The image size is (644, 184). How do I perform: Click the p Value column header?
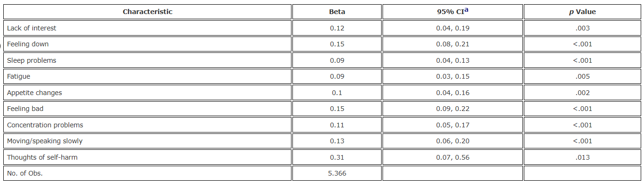tap(582, 12)
